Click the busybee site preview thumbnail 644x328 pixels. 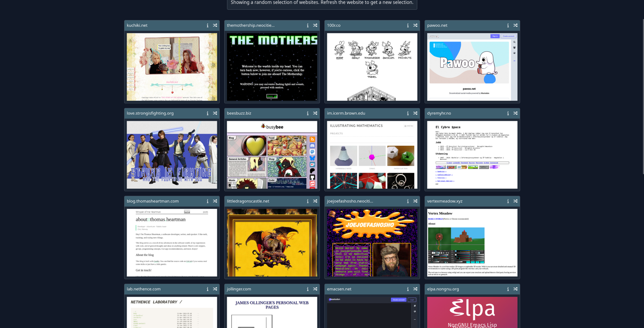coord(272,155)
